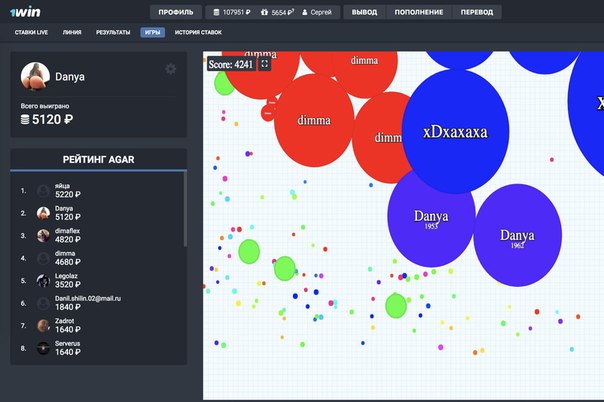Switch to the Линия tab
This screenshot has height=402, width=604.
pos(73,33)
